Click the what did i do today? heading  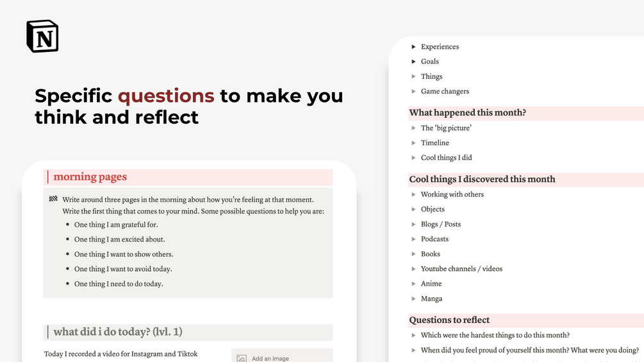[118, 332]
